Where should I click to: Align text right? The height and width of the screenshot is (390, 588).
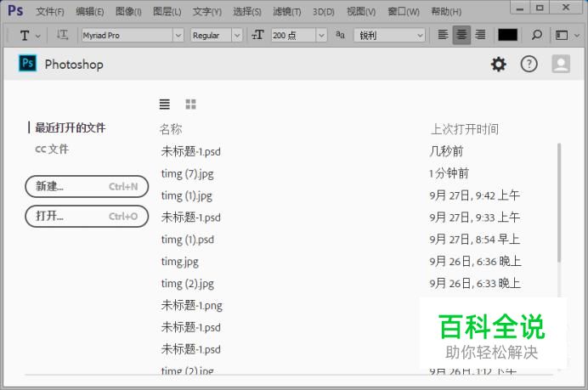pos(480,35)
